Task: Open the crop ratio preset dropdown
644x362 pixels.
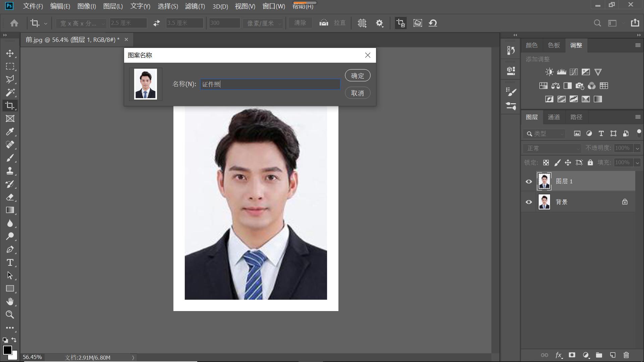Action: [x=80, y=23]
